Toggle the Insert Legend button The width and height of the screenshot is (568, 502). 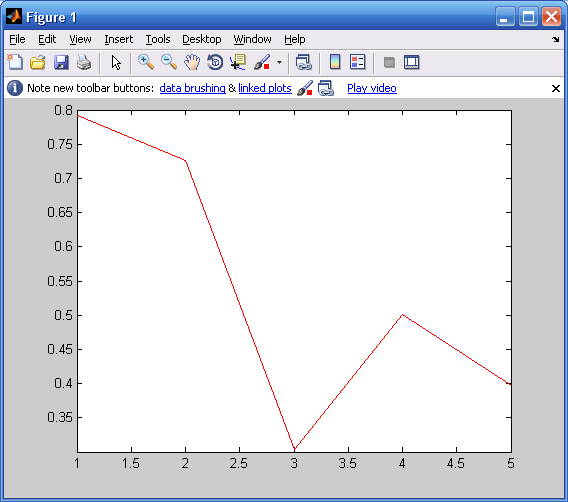[x=358, y=62]
